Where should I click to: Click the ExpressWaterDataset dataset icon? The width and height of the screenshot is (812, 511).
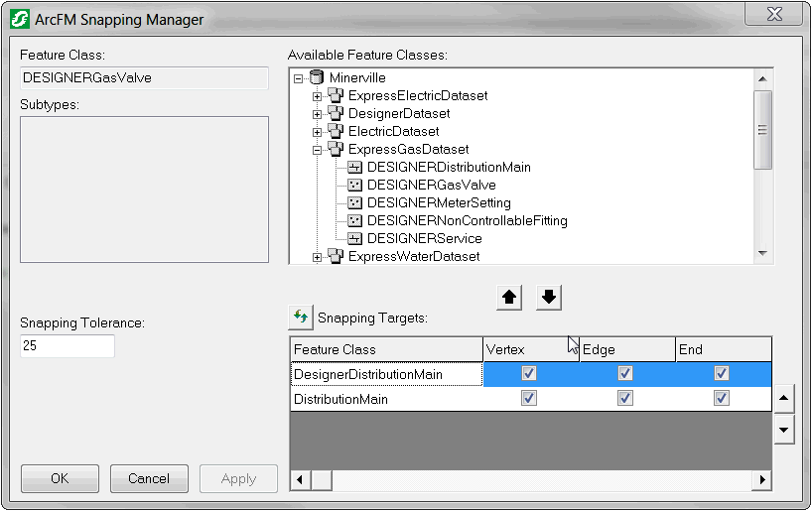pyautogui.click(x=336, y=256)
